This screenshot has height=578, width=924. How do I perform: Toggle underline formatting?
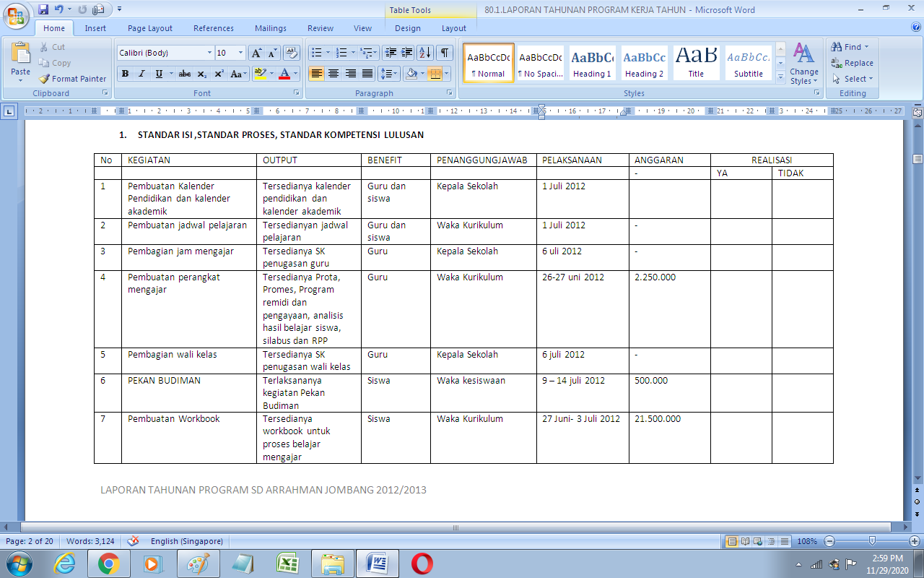159,74
